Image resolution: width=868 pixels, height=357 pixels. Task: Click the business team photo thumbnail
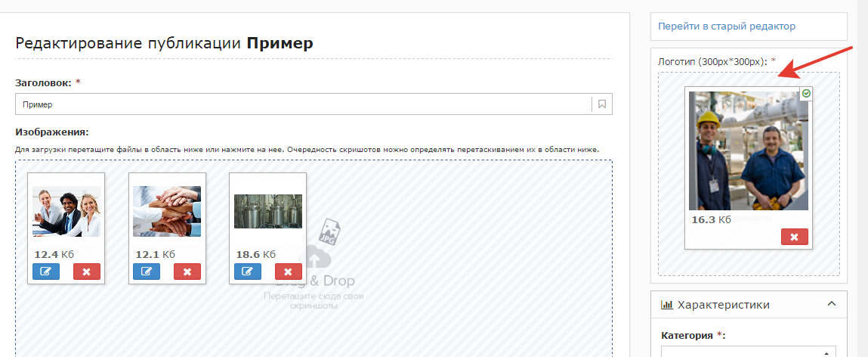point(66,211)
